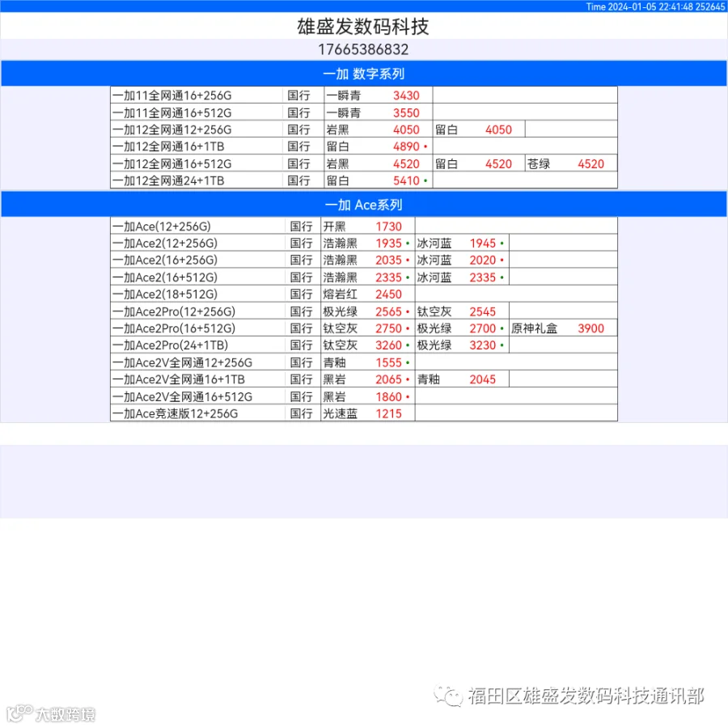Click the 原神礼盒 label
The height and width of the screenshot is (728, 728).
tap(534, 328)
